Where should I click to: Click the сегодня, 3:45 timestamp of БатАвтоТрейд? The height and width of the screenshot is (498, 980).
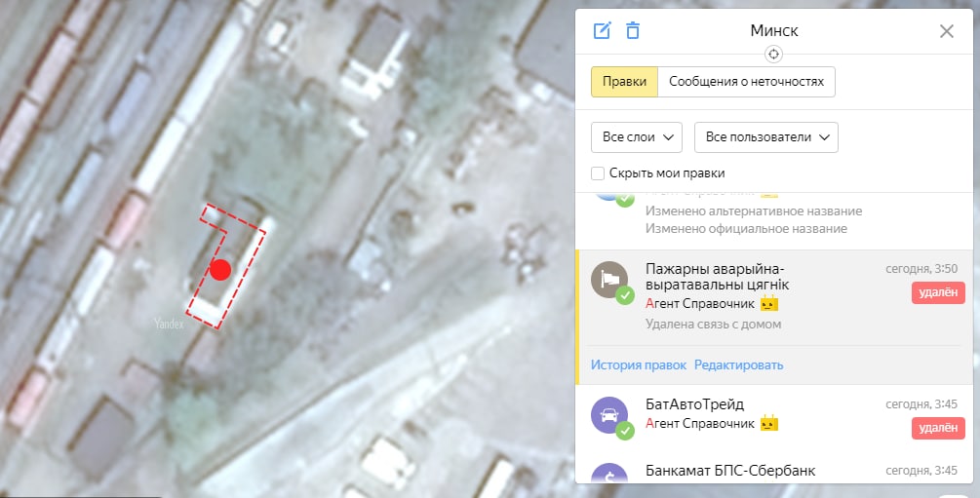tap(921, 404)
